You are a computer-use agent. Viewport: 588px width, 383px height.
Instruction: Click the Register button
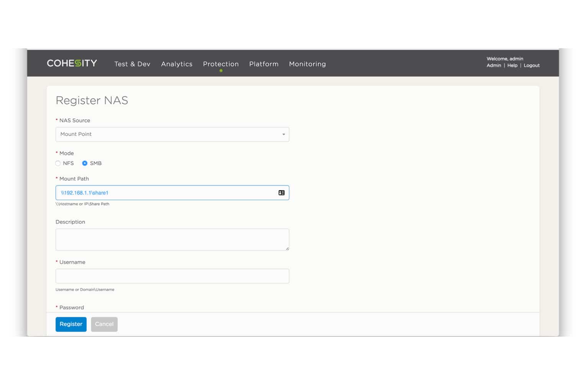click(71, 324)
